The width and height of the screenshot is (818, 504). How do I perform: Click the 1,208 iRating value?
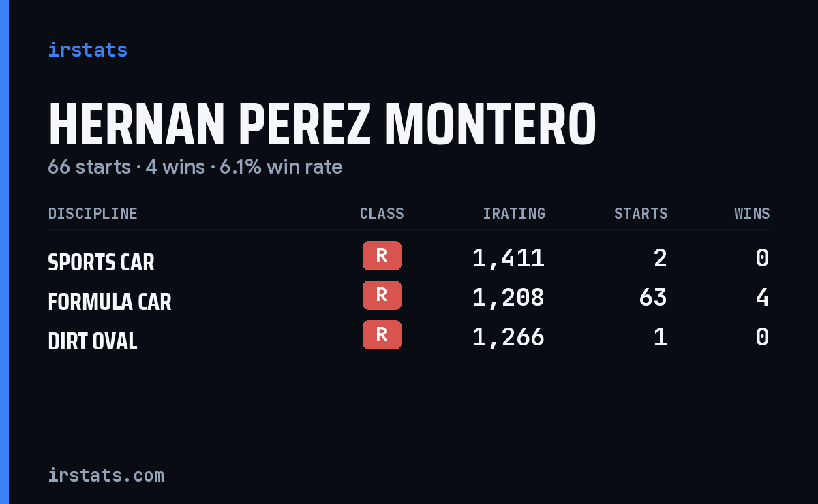pyautogui.click(x=509, y=298)
